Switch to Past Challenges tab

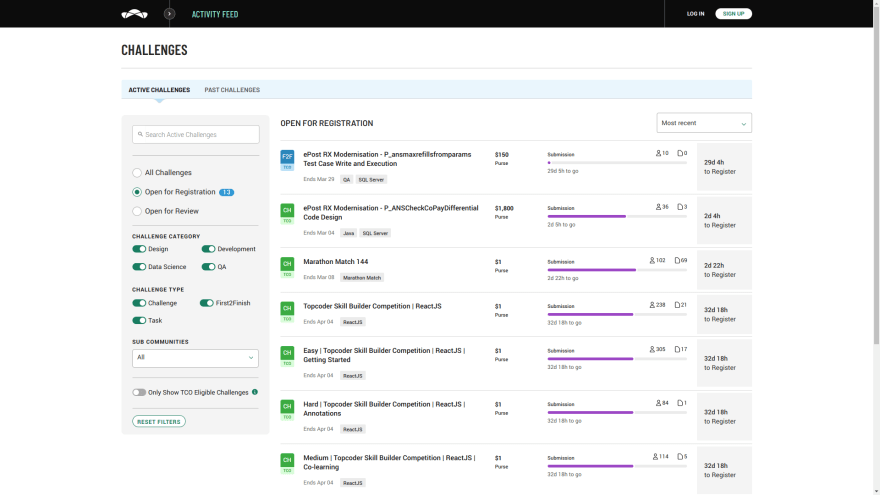[x=232, y=90]
